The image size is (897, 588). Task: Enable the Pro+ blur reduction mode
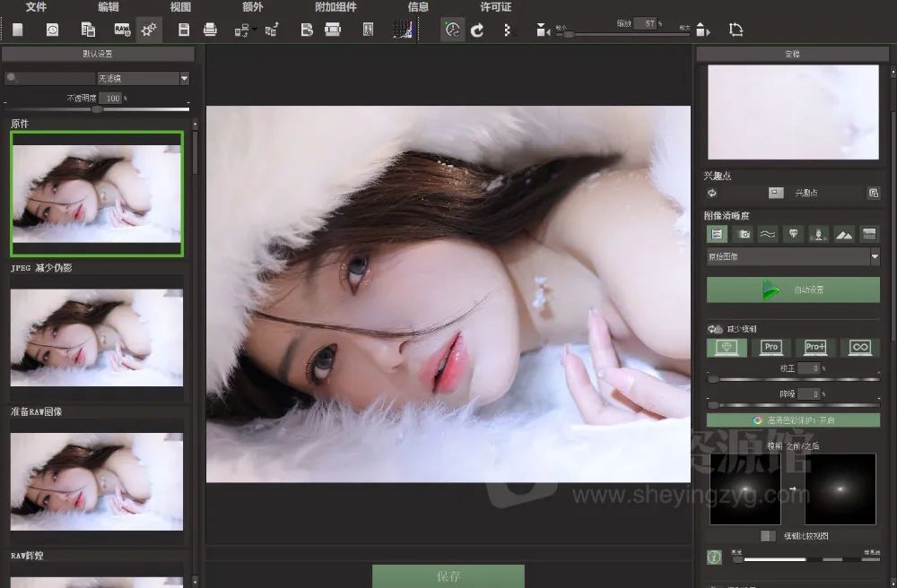point(815,347)
